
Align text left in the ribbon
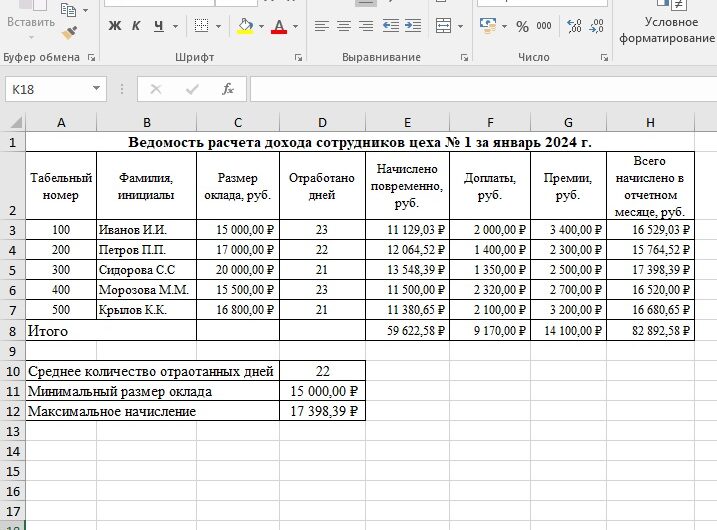tap(322, 26)
